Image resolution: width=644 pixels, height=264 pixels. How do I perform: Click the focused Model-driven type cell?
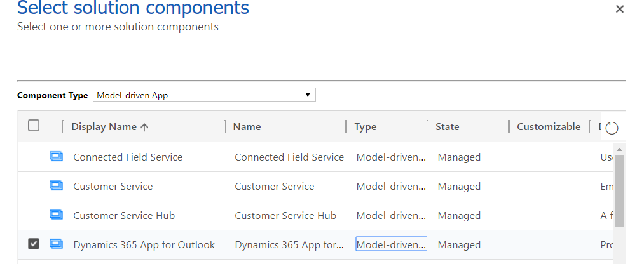coord(391,245)
